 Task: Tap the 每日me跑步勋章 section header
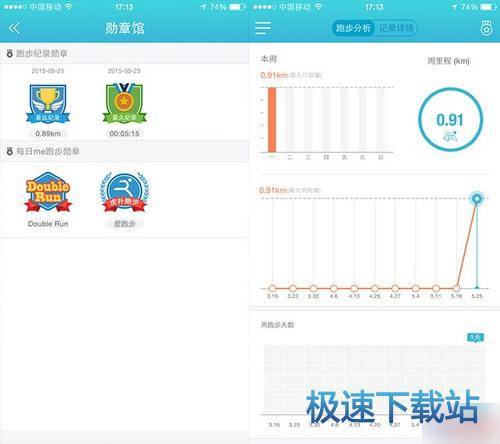(124, 151)
